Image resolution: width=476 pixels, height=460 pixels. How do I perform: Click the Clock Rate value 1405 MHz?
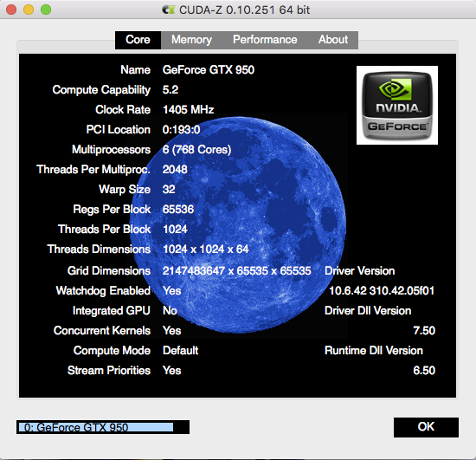188,110
